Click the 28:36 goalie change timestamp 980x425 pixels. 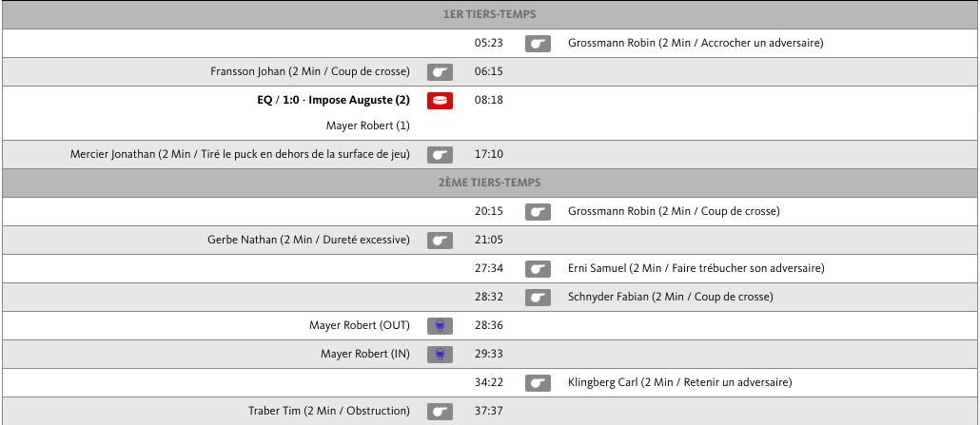(488, 326)
